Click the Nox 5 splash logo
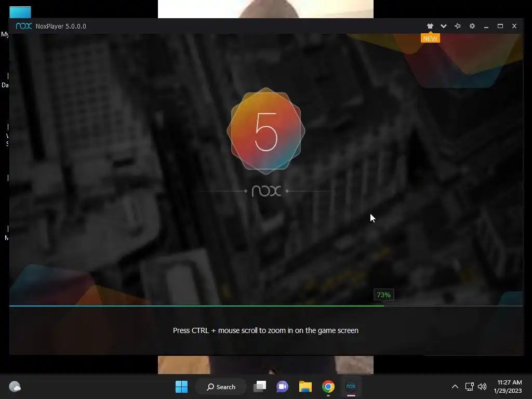532x399 pixels. click(266, 131)
